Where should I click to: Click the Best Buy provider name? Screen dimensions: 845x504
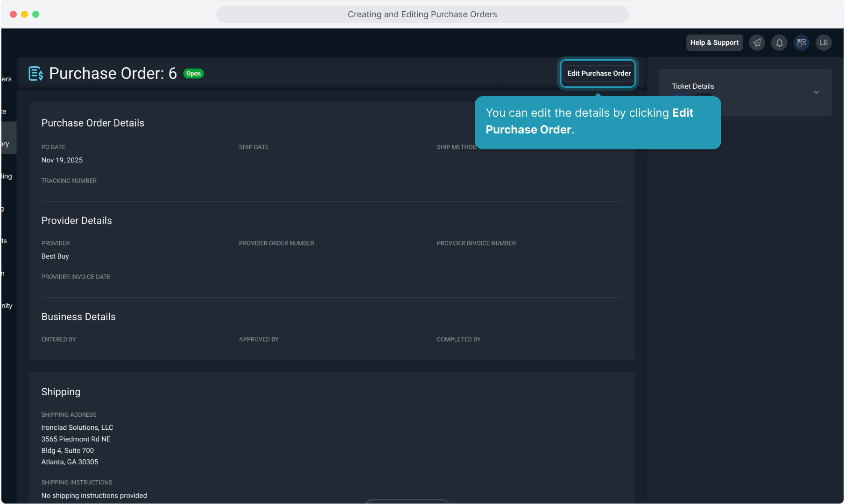coord(55,256)
